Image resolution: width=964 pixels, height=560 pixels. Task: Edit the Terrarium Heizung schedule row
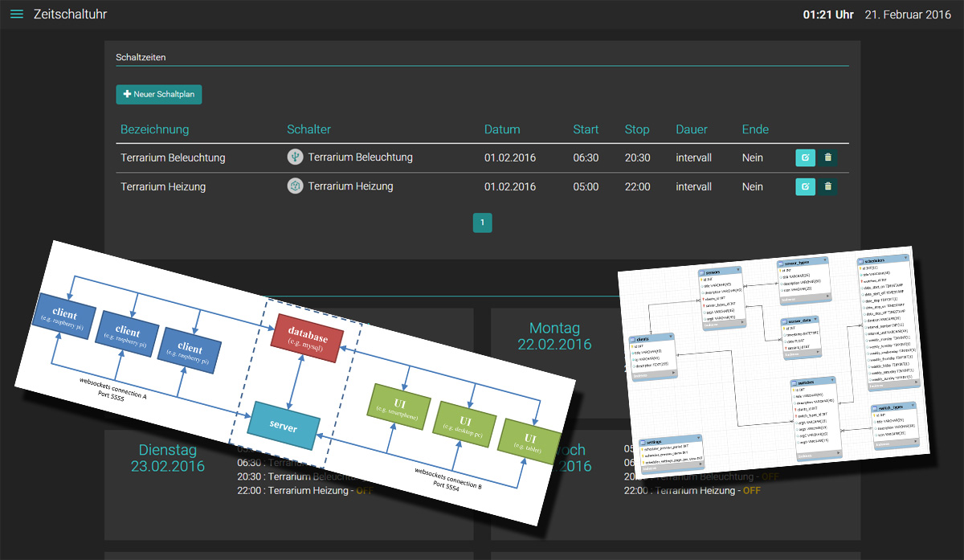[x=805, y=186]
